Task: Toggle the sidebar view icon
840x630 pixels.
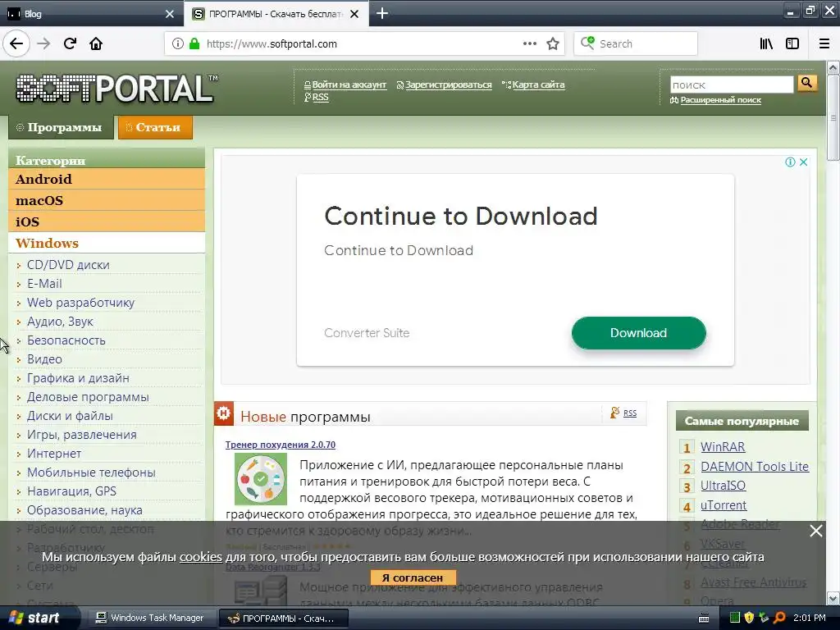Action: [792, 44]
